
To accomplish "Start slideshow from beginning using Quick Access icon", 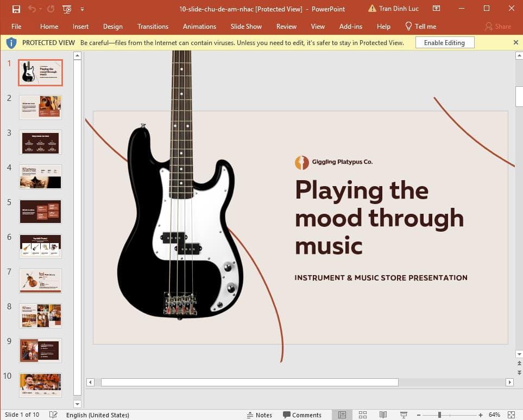I will point(66,9).
